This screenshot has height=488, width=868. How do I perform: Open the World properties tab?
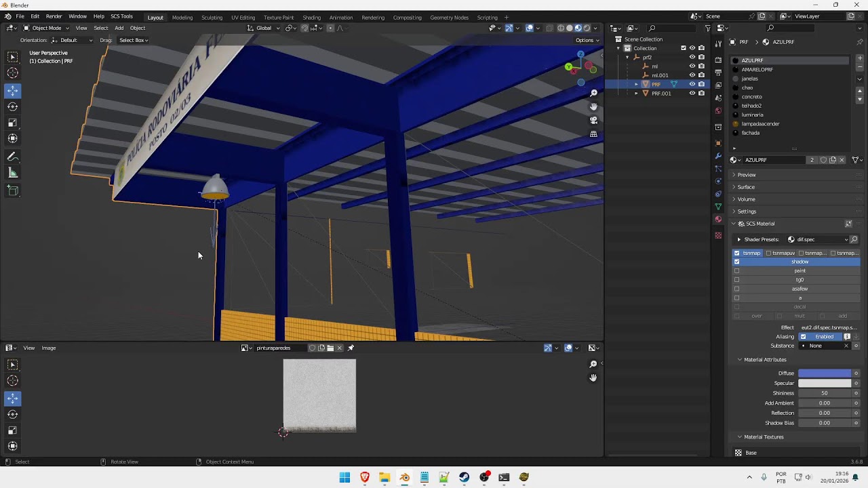pos(718,110)
